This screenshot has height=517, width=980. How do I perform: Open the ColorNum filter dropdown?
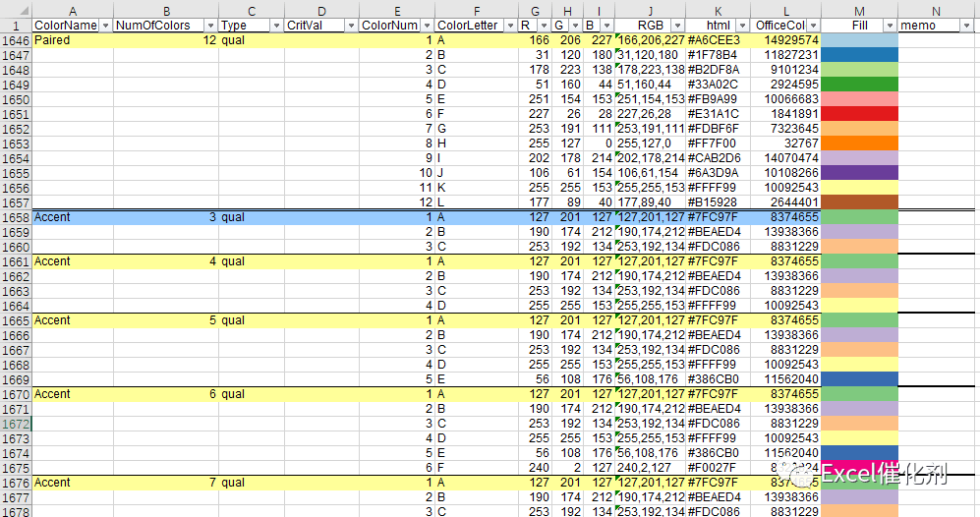click(x=427, y=26)
